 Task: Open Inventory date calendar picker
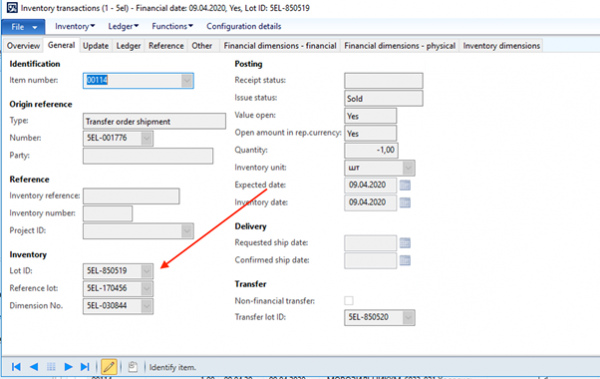405,203
